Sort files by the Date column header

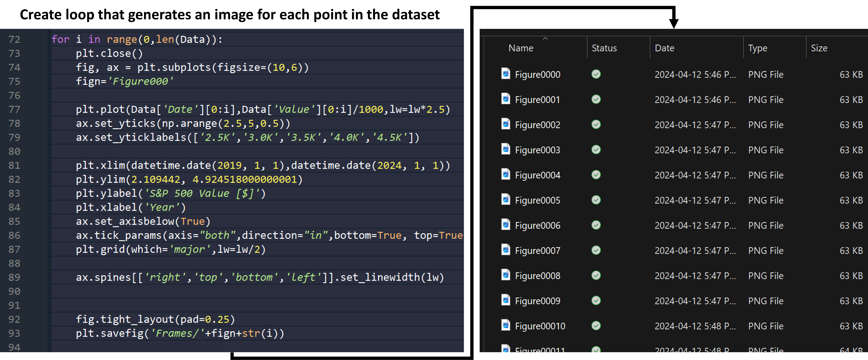click(664, 48)
